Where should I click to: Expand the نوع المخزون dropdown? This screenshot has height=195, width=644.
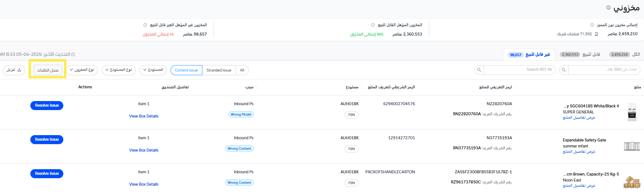(82, 70)
